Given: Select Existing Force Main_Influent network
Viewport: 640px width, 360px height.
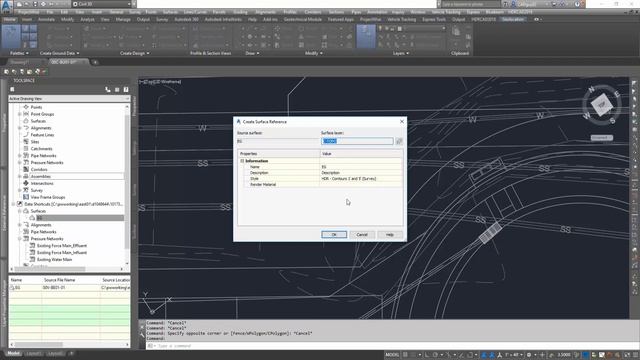Looking at the screenshot, I should point(62,253).
